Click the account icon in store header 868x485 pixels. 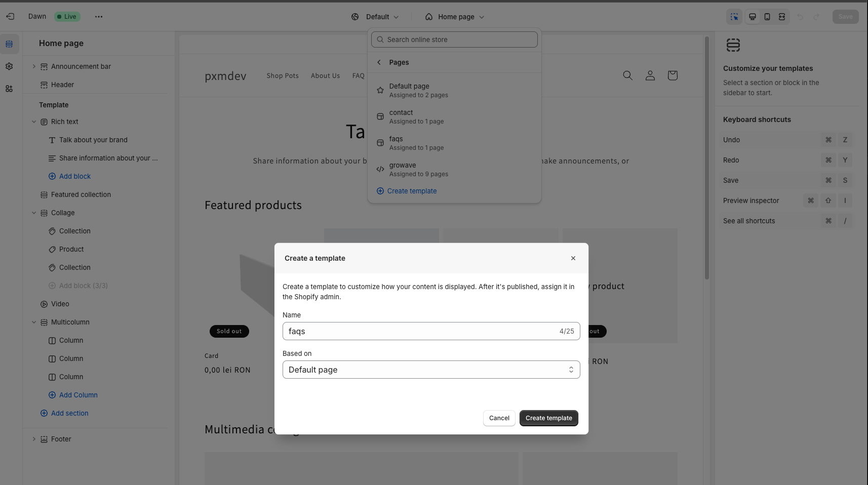[650, 75]
